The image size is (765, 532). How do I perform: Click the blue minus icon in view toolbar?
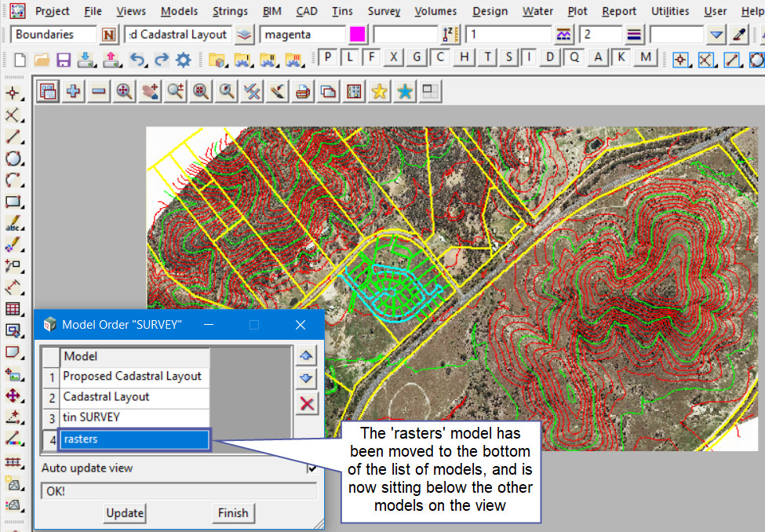click(98, 92)
